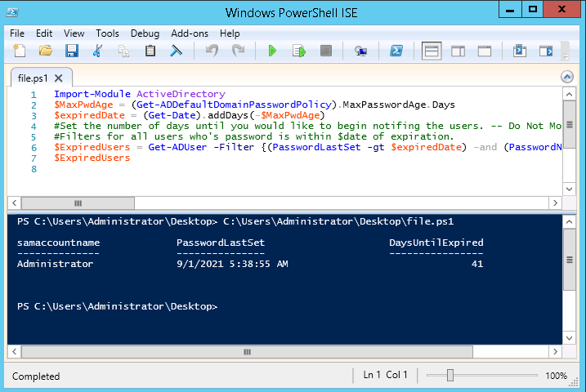The width and height of the screenshot is (586, 392).
Task: Click the Get-ADUser cmdlet on line 6
Action: point(177,147)
